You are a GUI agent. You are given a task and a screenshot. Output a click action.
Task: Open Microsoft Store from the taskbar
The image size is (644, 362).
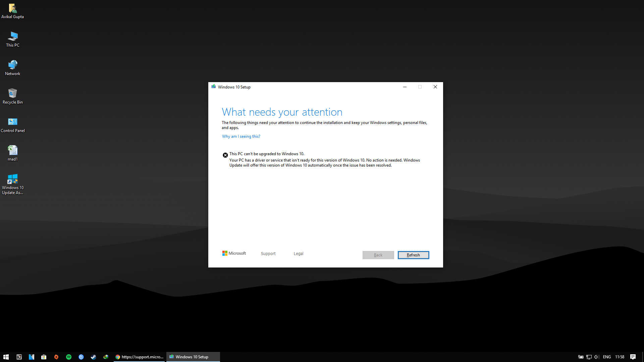[44, 357]
